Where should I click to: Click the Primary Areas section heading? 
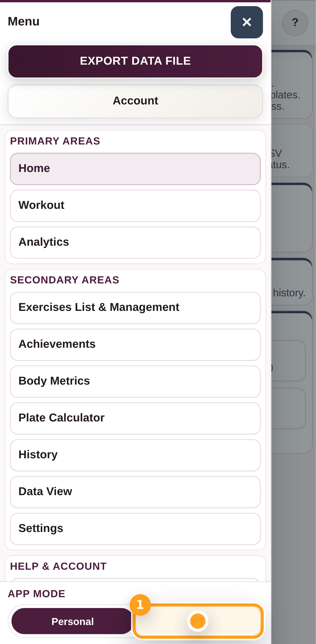[x=55, y=141]
